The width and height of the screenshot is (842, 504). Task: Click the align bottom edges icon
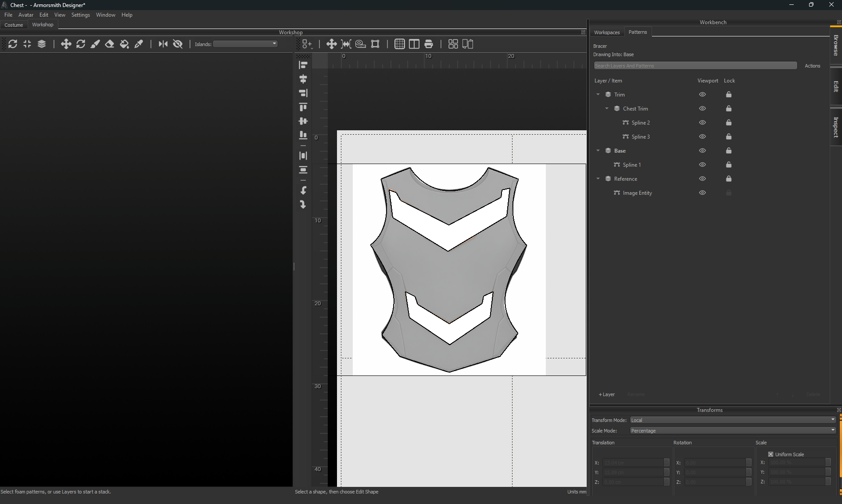(x=303, y=135)
